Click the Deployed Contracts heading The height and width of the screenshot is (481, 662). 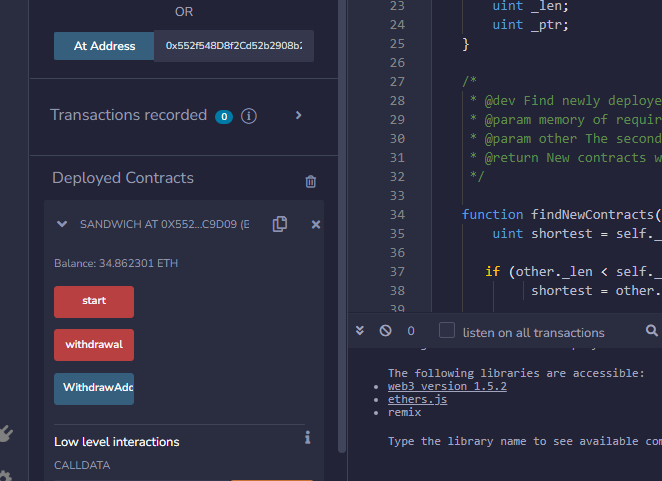pos(123,178)
